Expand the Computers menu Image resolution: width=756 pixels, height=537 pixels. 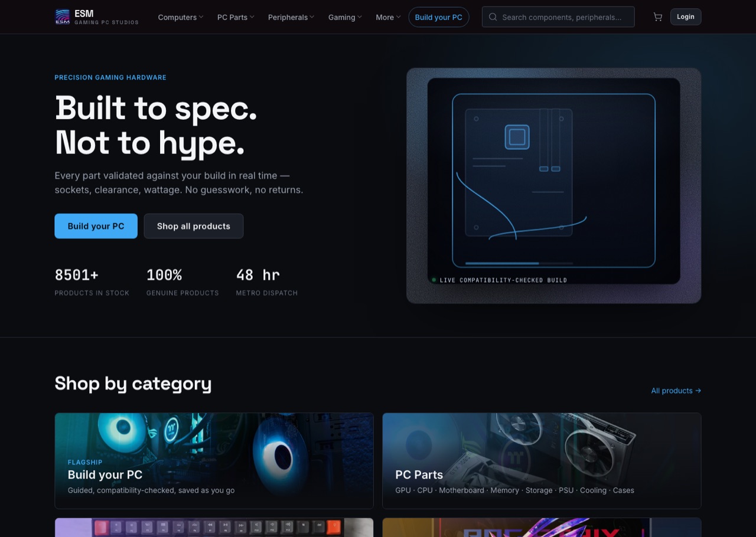pyautogui.click(x=180, y=17)
